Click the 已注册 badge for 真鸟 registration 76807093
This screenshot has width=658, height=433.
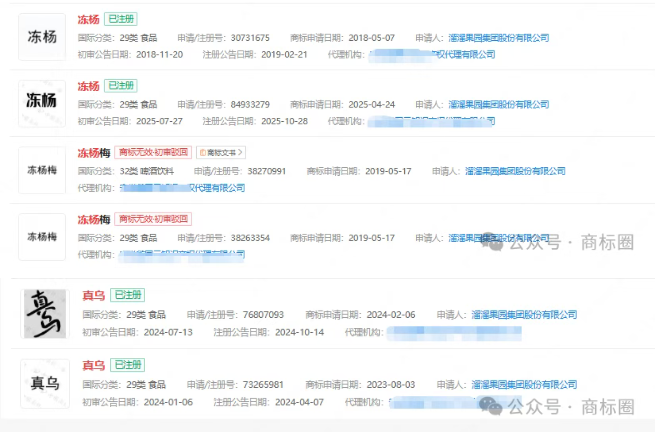tap(127, 296)
